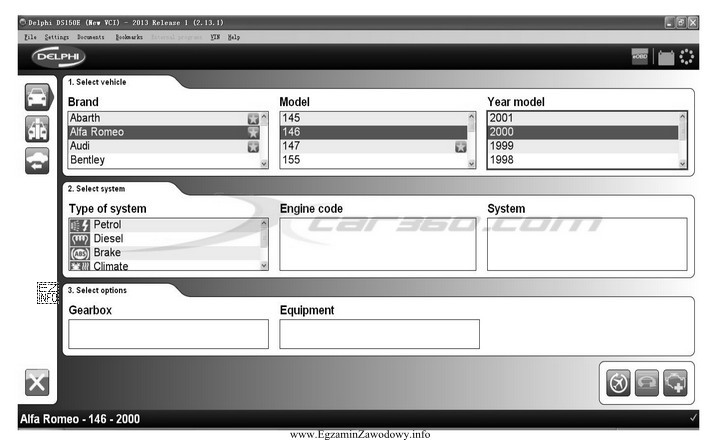Open the Help menu
The image size is (720, 440).
[234, 37]
